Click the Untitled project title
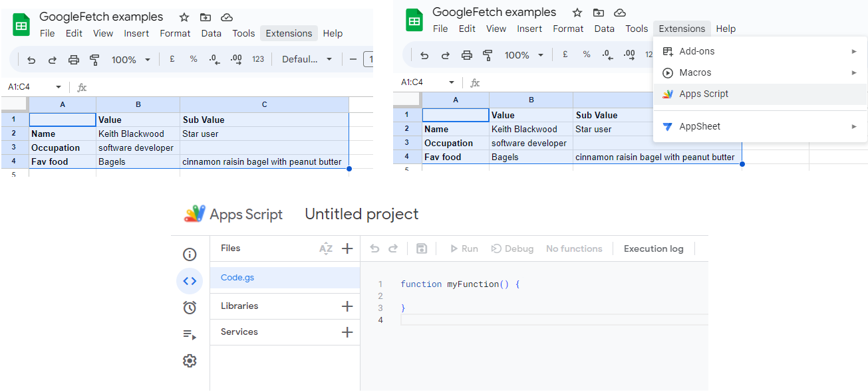This screenshot has height=392, width=868. click(362, 214)
